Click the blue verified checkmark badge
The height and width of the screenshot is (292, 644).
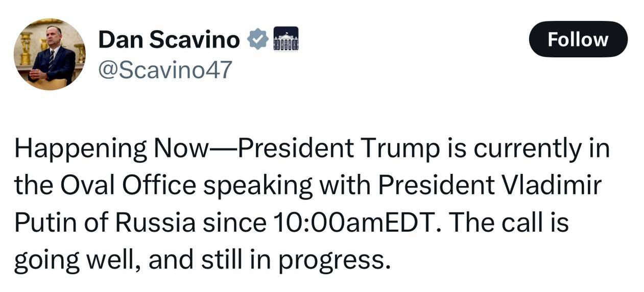coord(258,39)
